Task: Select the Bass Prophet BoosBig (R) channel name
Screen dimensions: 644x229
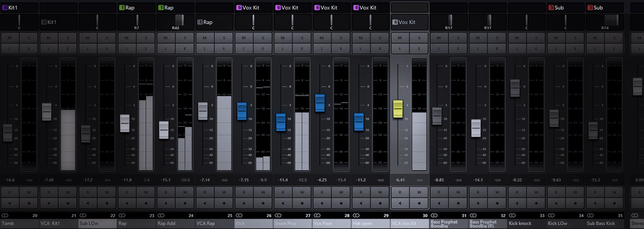Action: (x=488, y=224)
